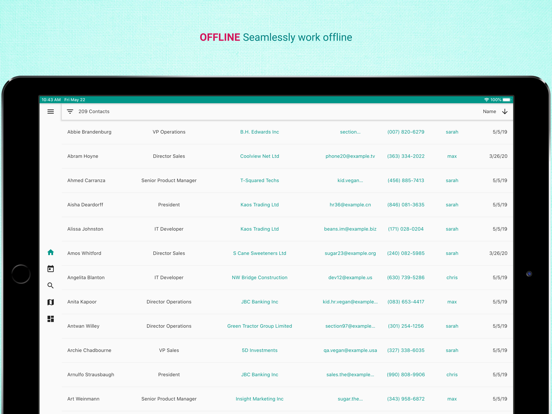This screenshot has width=552, height=414.
Task: Open the hamburger navigation menu
Action: 51,112
